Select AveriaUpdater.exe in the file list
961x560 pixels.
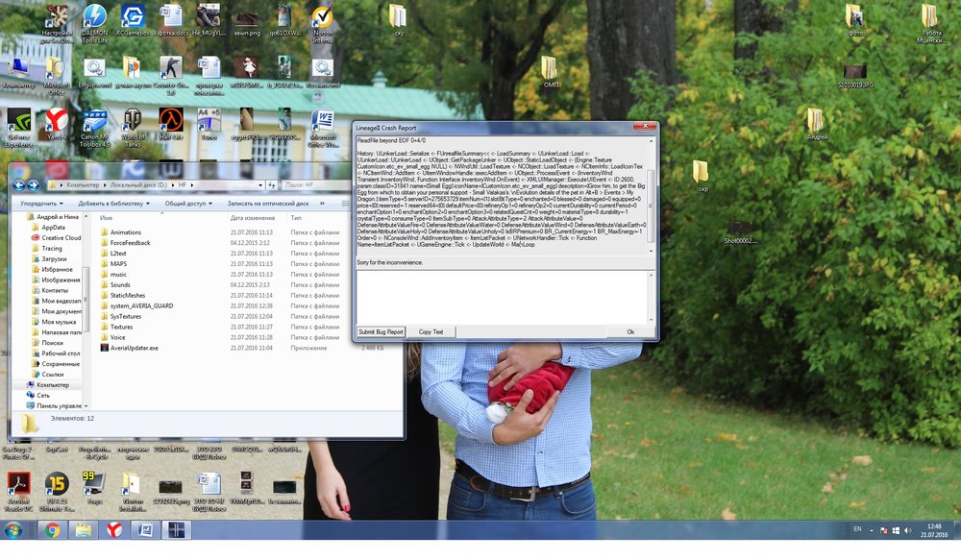[134, 348]
